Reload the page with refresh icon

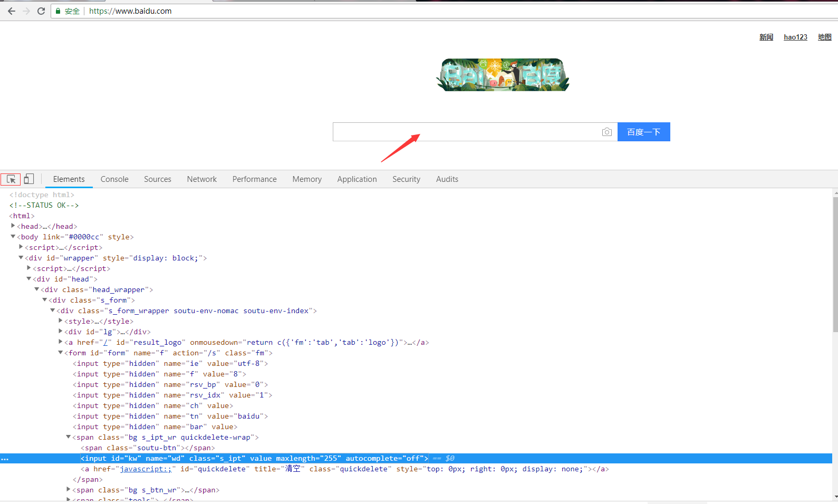pyautogui.click(x=41, y=11)
